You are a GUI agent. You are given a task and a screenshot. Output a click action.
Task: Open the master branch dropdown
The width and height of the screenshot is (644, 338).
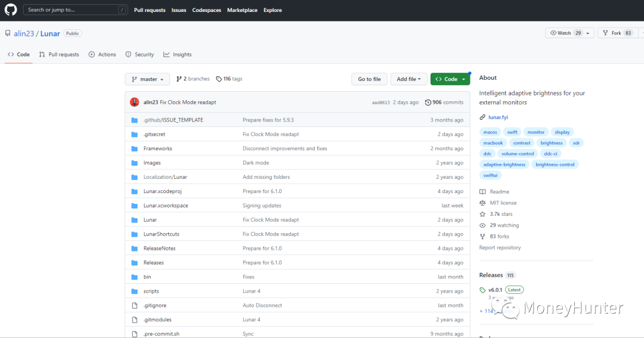tap(147, 79)
